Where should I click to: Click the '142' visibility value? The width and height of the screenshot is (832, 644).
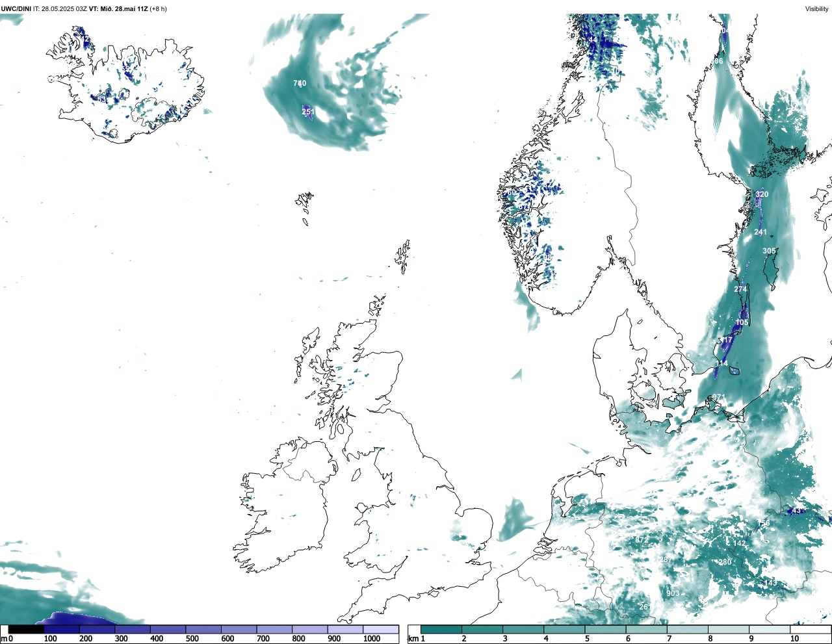(740, 543)
